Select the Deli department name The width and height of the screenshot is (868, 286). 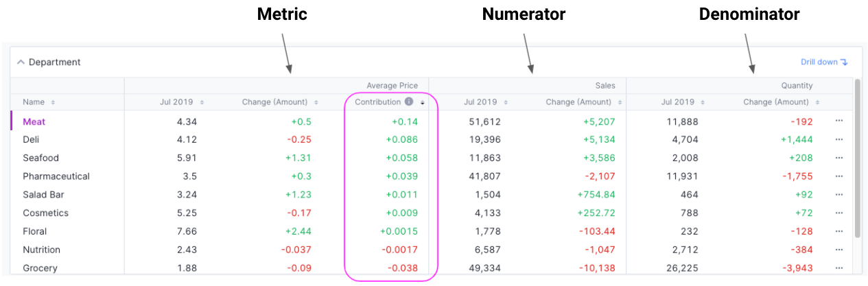click(32, 139)
